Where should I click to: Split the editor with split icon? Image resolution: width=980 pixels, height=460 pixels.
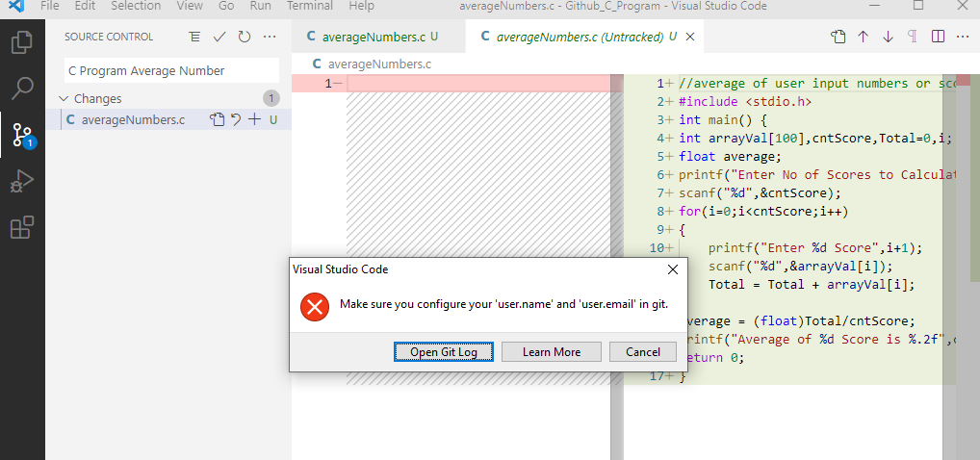(938, 37)
